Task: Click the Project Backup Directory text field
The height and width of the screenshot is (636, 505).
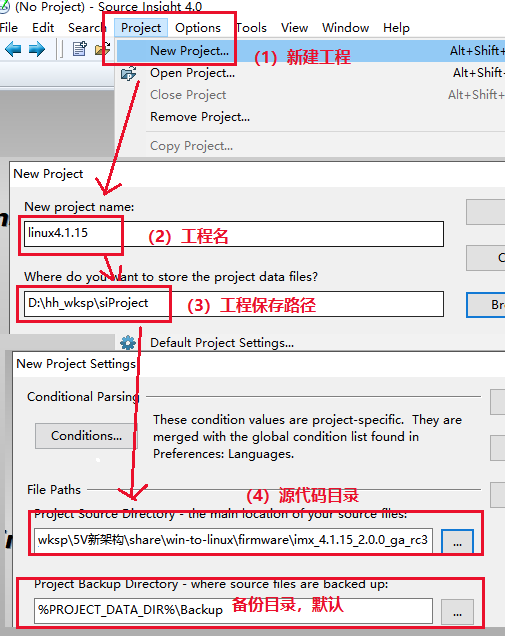Action: tap(233, 611)
